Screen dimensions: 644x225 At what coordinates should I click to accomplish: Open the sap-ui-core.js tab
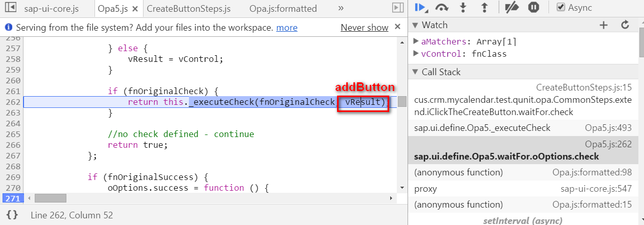pos(51,9)
